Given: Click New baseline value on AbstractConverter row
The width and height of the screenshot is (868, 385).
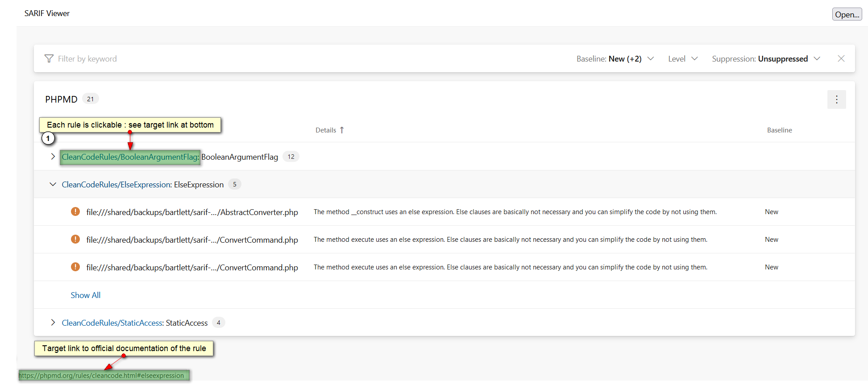Looking at the screenshot, I should click(x=771, y=212).
